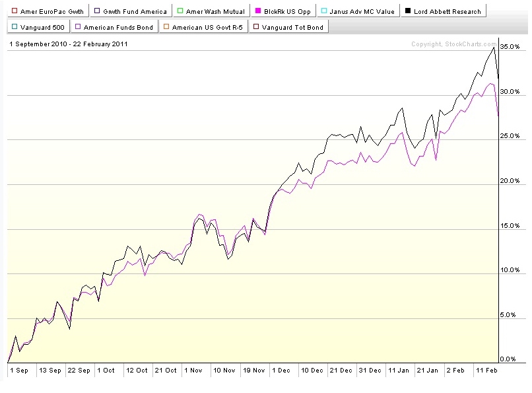
Task: Click the 1 Dec date label
Action: click(281, 371)
